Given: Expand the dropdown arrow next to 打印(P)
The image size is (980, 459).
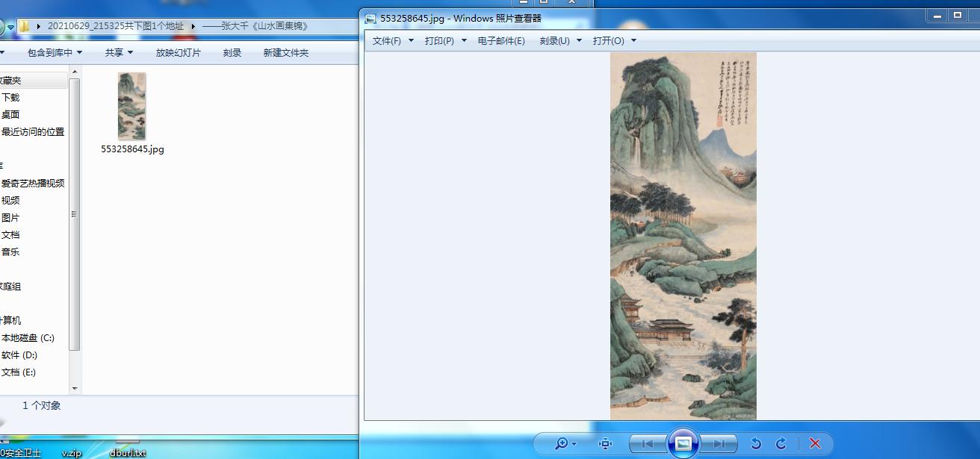Looking at the screenshot, I should [x=464, y=41].
